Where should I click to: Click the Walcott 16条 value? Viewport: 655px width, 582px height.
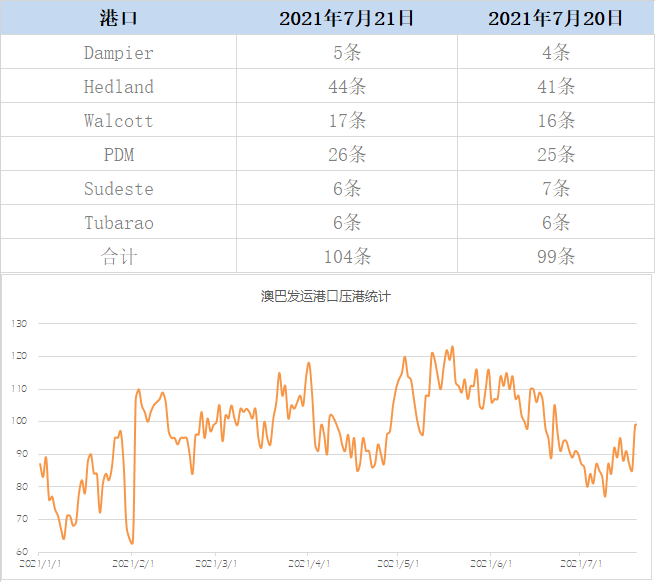coord(556,121)
